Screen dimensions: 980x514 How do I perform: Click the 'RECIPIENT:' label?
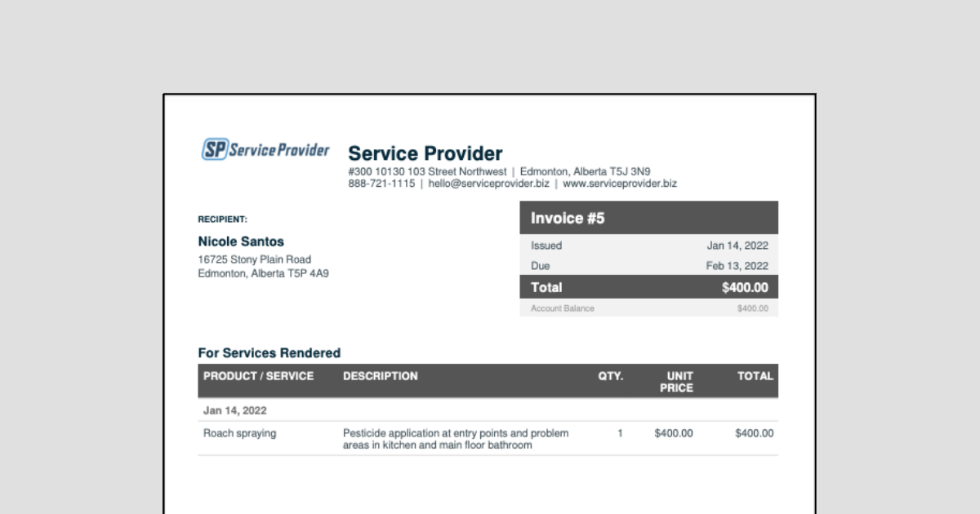223,219
